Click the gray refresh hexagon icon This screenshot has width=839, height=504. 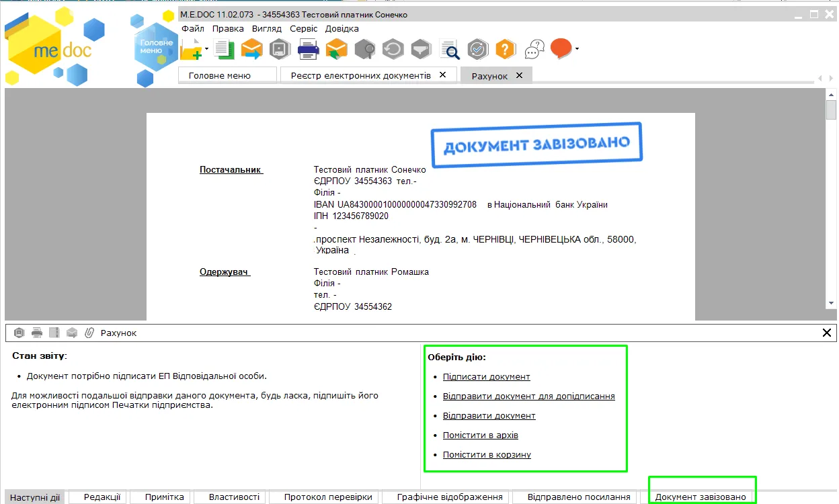393,49
